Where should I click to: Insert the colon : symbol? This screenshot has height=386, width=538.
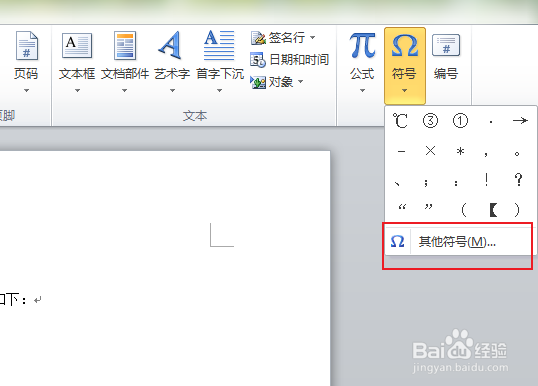coord(456,183)
